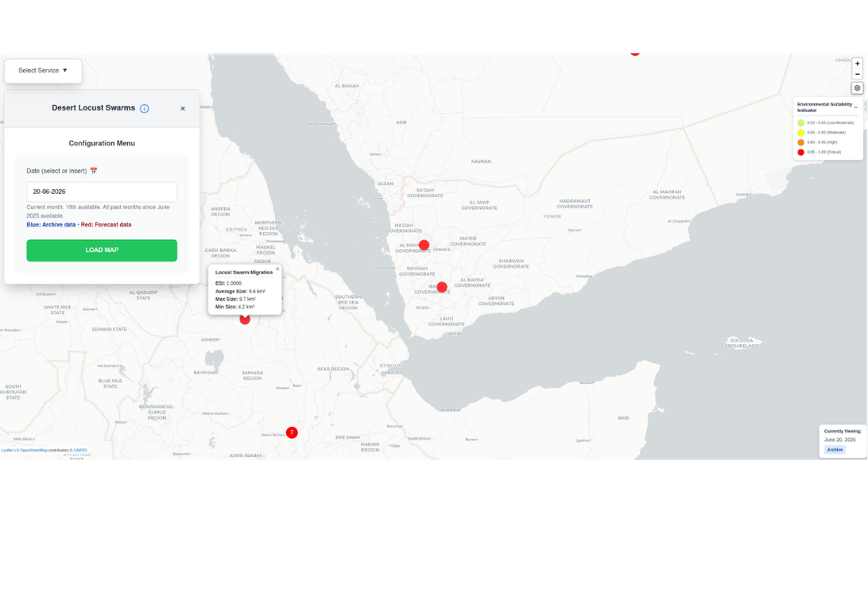Open the map layers control

[857, 88]
